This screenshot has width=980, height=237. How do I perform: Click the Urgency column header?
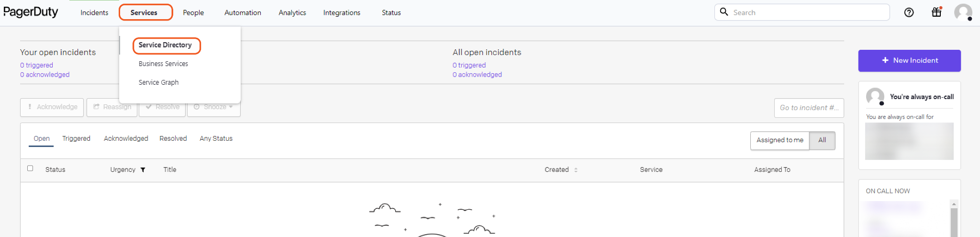122,169
